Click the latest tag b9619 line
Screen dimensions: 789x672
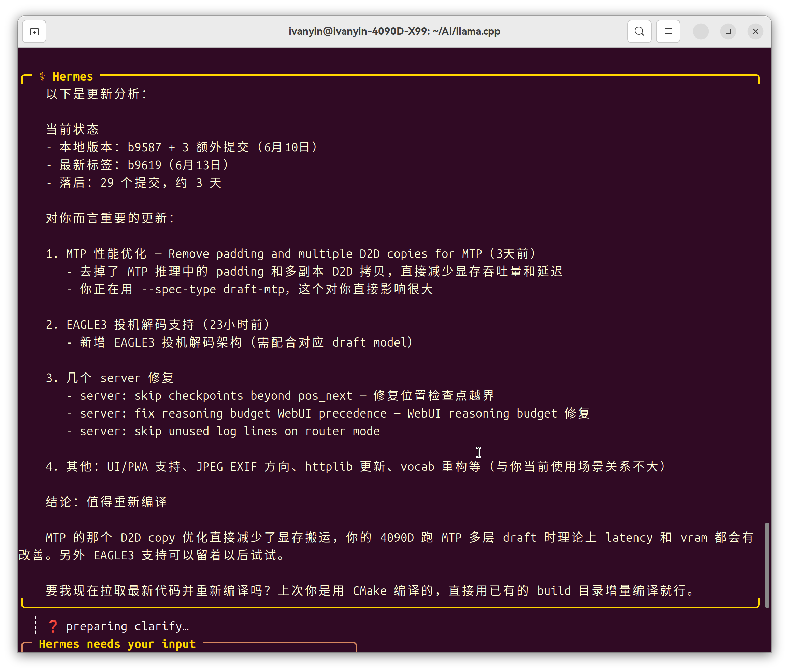138,165
